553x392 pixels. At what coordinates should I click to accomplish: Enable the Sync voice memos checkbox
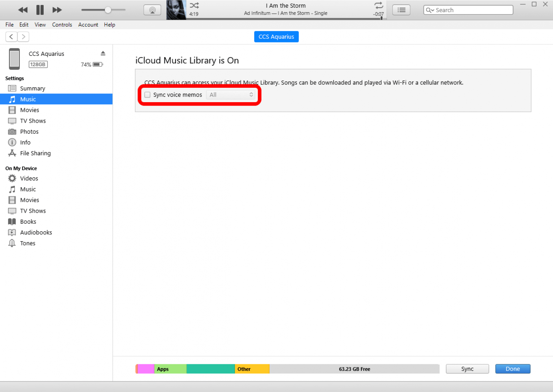point(147,95)
